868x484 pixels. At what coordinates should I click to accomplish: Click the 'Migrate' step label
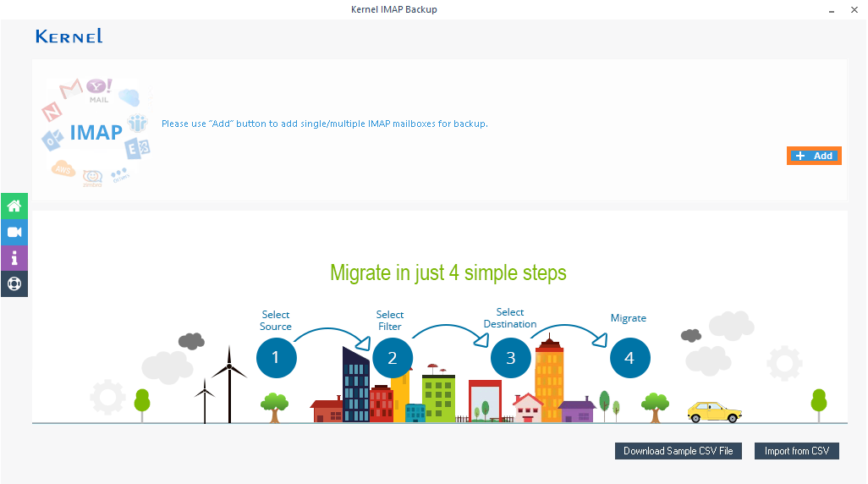pos(629,318)
